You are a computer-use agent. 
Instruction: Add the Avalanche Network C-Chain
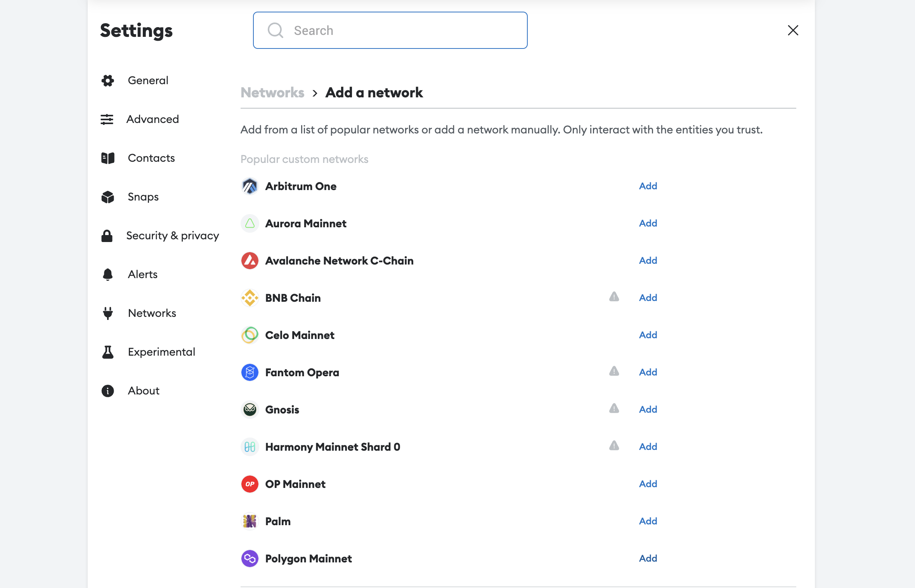tap(648, 260)
